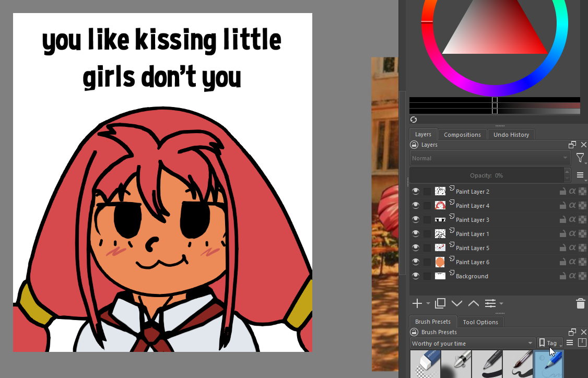Lock Paint Layer 6 with padlock icon
This screenshot has width=588, height=378.
pyautogui.click(x=562, y=262)
